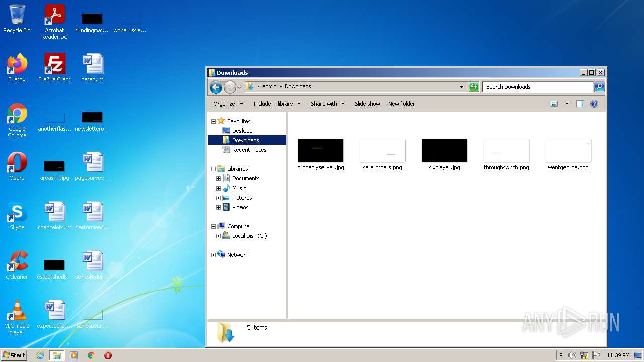Select newslettero... desktop file

click(x=92, y=121)
